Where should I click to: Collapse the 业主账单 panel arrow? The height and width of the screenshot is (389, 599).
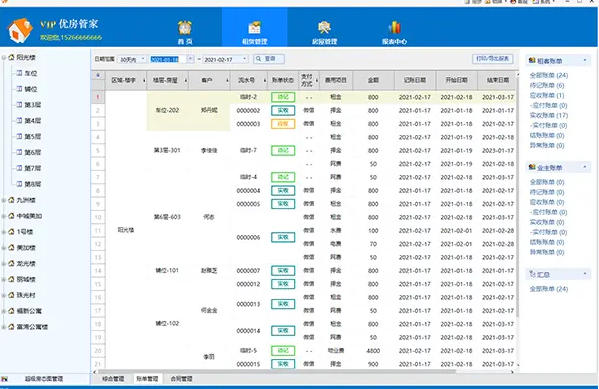tap(585, 167)
